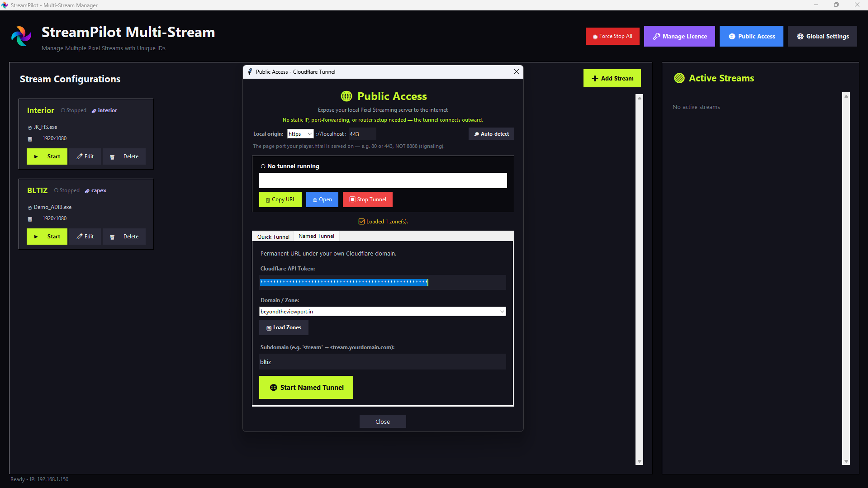The height and width of the screenshot is (488, 868).
Task: Click Load Zones button
Action: coord(284,327)
